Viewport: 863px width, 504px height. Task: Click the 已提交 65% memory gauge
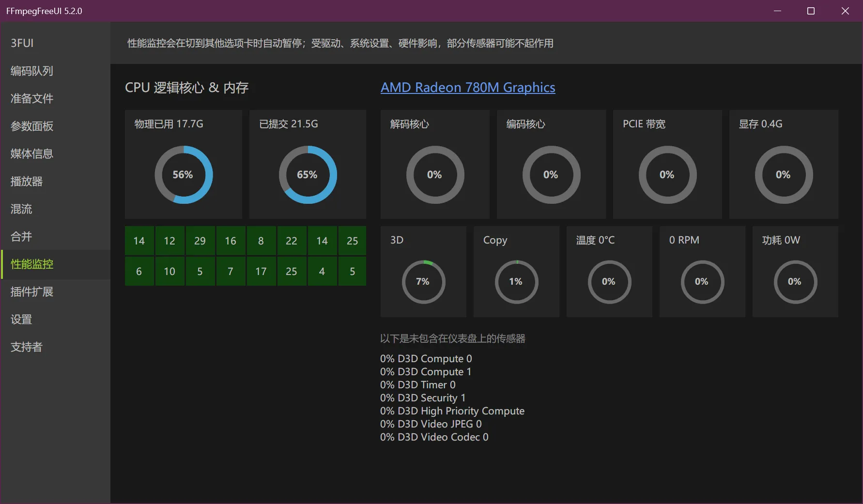pyautogui.click(x=308, y=175)
